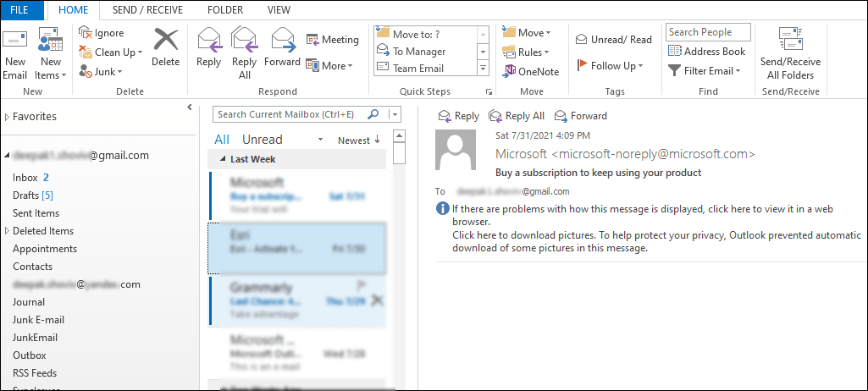Click Reply in reading pane

pyautogui.click(x=458, y=116)
